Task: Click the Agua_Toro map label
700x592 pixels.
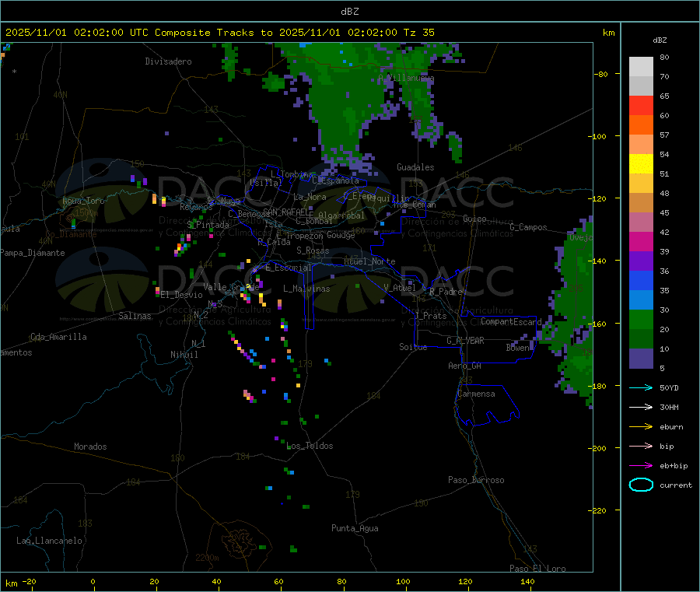Action: 83,201
